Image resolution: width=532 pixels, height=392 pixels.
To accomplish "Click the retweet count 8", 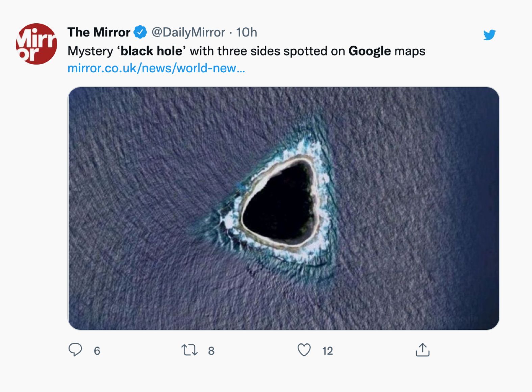I will pos(211,351).
